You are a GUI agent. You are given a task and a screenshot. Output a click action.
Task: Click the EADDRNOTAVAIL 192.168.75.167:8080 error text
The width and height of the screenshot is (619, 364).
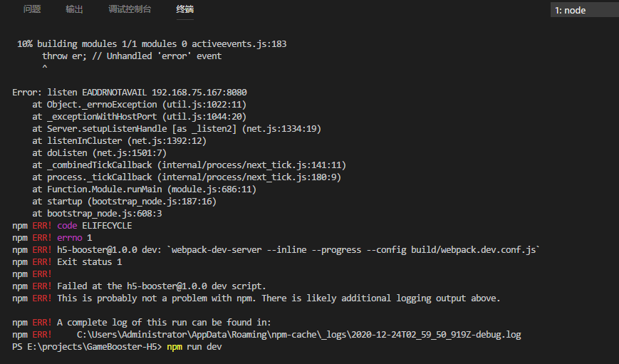pos(165,93)
